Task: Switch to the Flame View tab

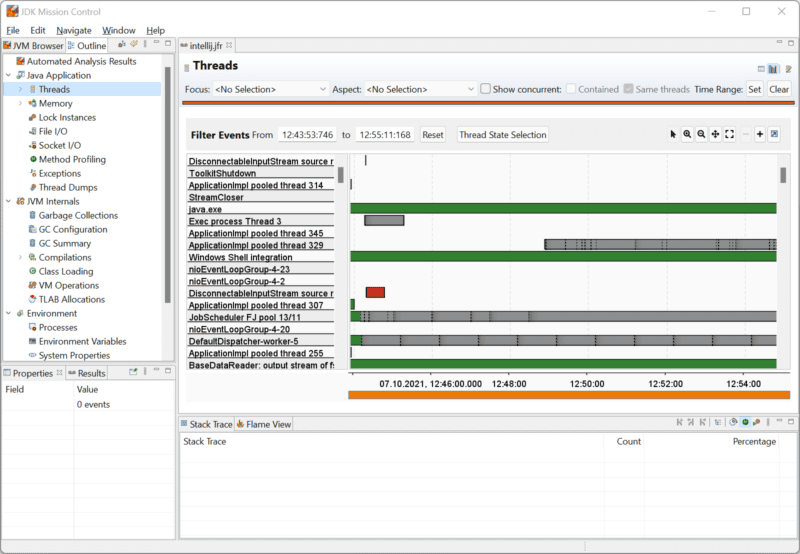Action: click(x=264, y=424)
